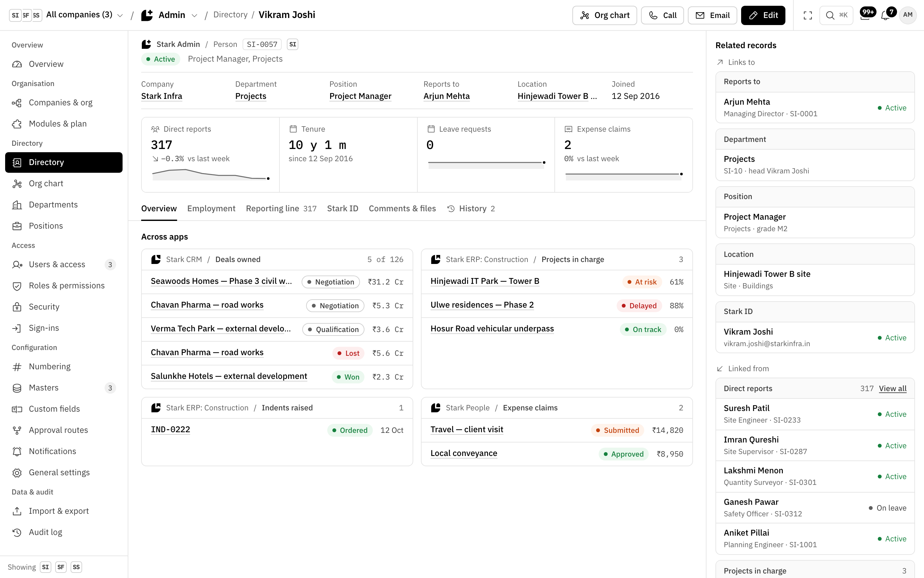
Task: Open Positions in the sidebar
Action: pos(64,226)
